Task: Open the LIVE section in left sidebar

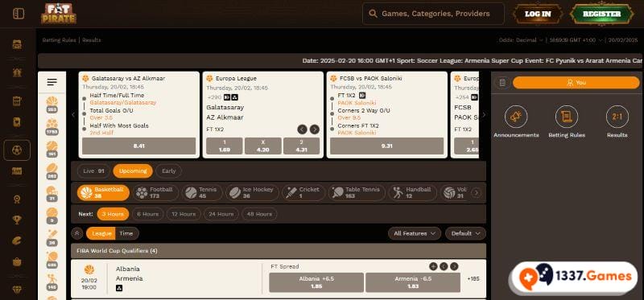Action: [x=17, y=171]
